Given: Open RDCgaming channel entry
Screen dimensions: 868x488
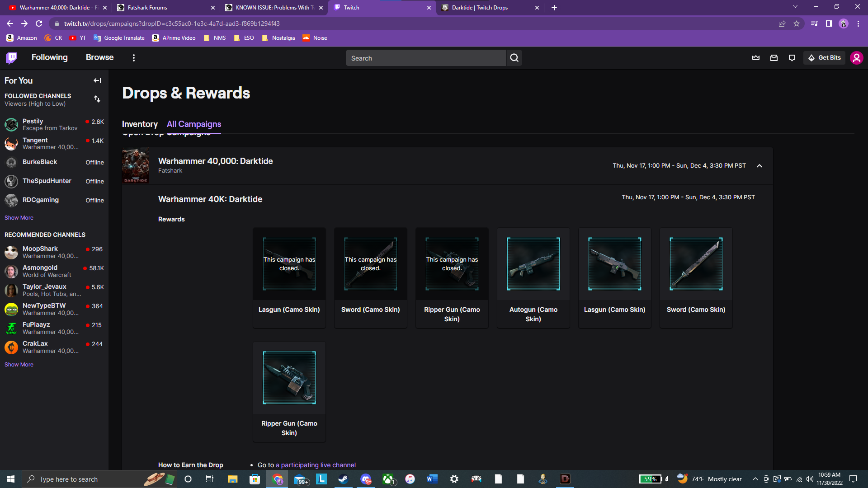Looking at the screenshot, I should tap(54, 200).
